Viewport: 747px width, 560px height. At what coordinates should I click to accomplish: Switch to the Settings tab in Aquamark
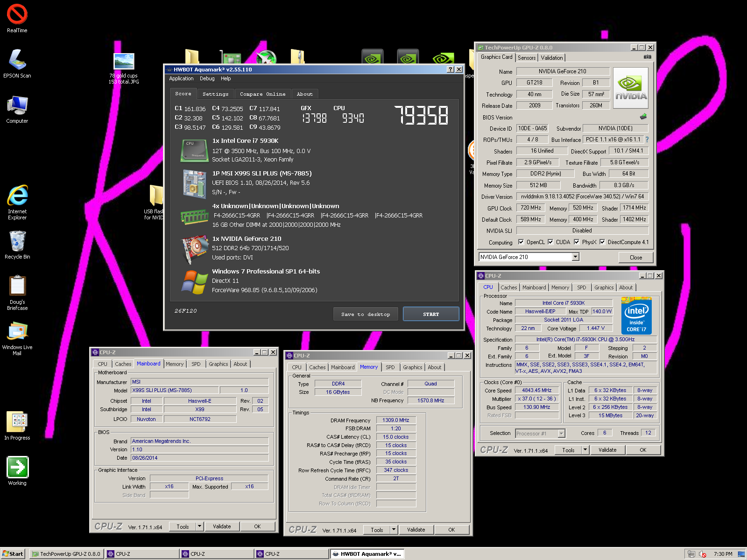[x=216, y=94]
